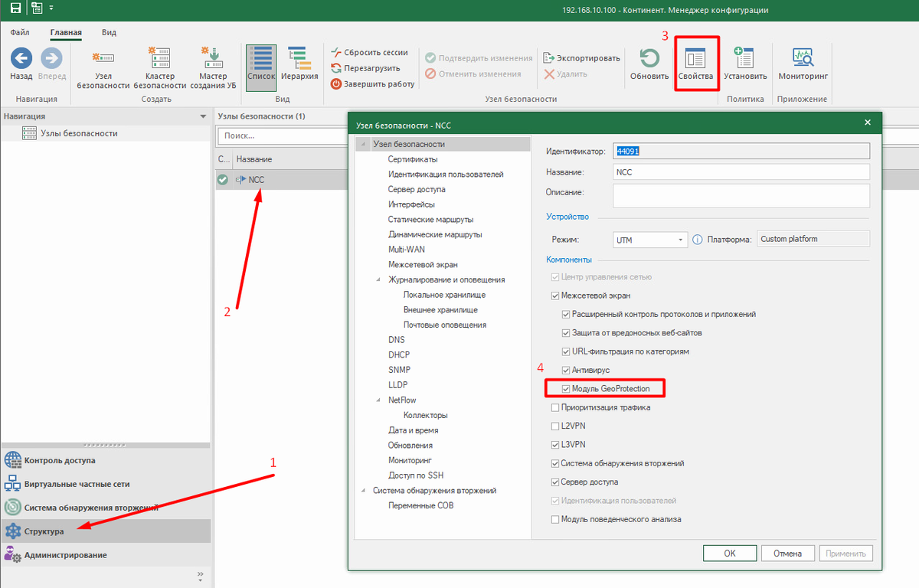Click the Название input field
The height and width of the screenshot is (588, 919).
[741, 172]
